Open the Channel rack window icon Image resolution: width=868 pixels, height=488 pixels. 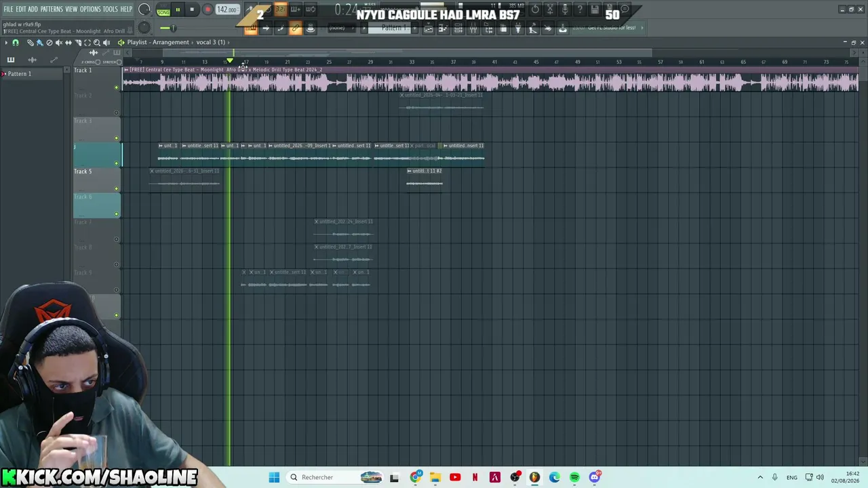point(458,28)
